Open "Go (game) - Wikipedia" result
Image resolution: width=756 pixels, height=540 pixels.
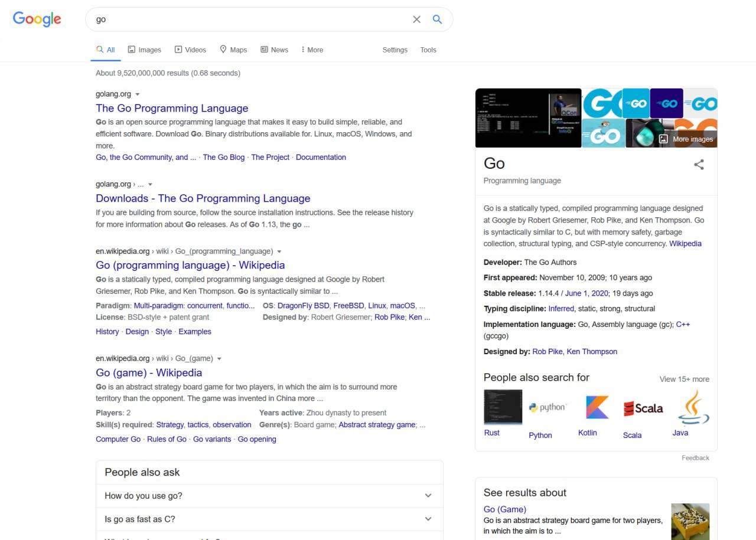pos(149,372)
